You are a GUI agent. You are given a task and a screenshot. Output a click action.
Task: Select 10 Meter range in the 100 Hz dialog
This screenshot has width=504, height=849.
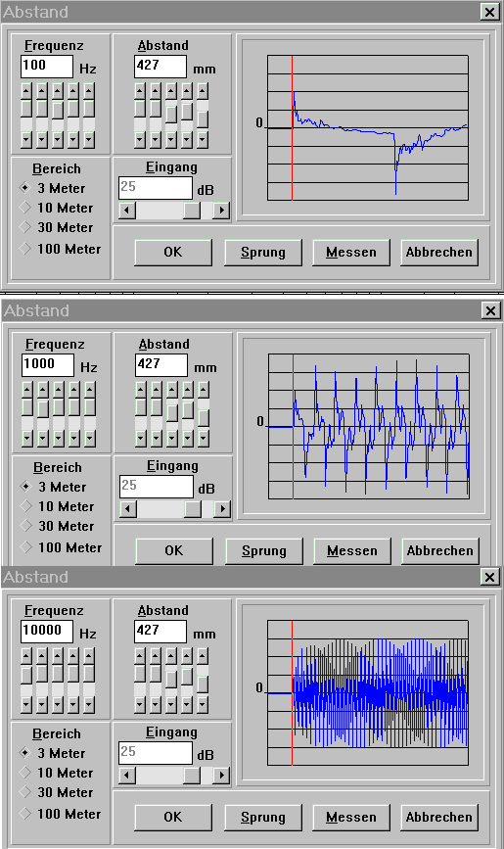pyautogui.click(x=56, y=208)
